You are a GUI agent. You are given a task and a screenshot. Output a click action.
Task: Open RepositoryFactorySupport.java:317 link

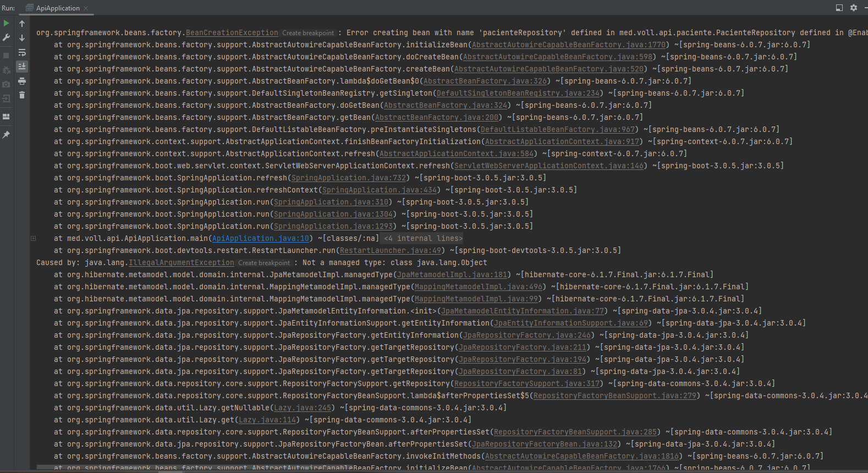point(527,384)
